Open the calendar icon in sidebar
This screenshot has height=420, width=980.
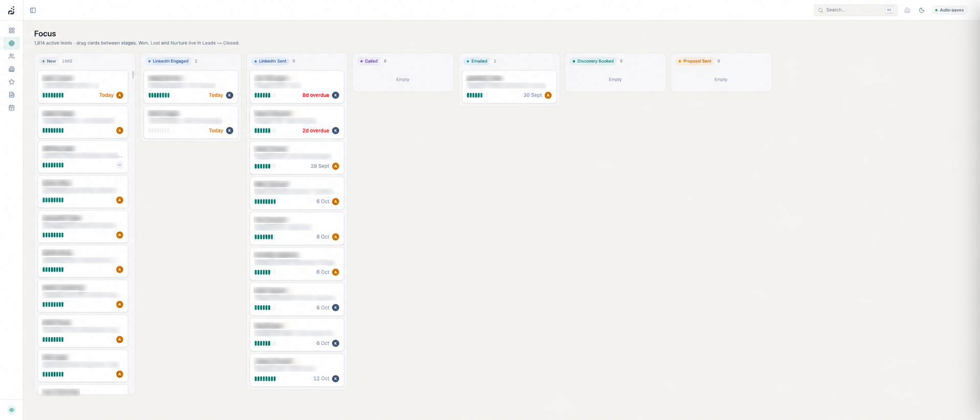pos(12,108)
